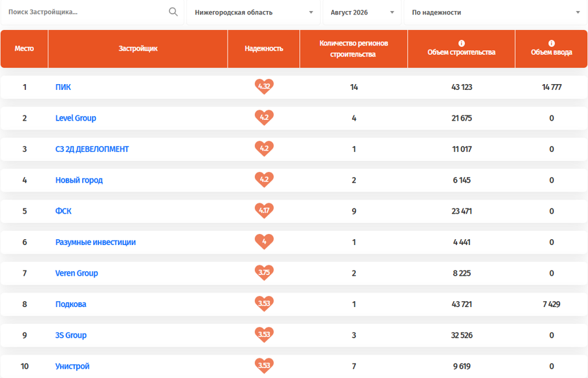This screenshot has width=588, height=378.
Task: Open the Level Group developer link
Action: 76,118
